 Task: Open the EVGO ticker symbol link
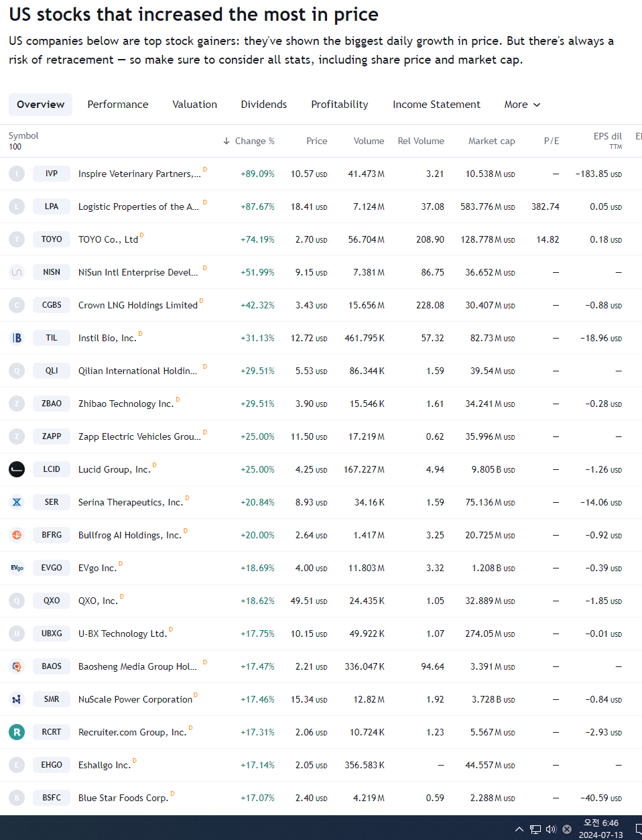pos(52,568)
